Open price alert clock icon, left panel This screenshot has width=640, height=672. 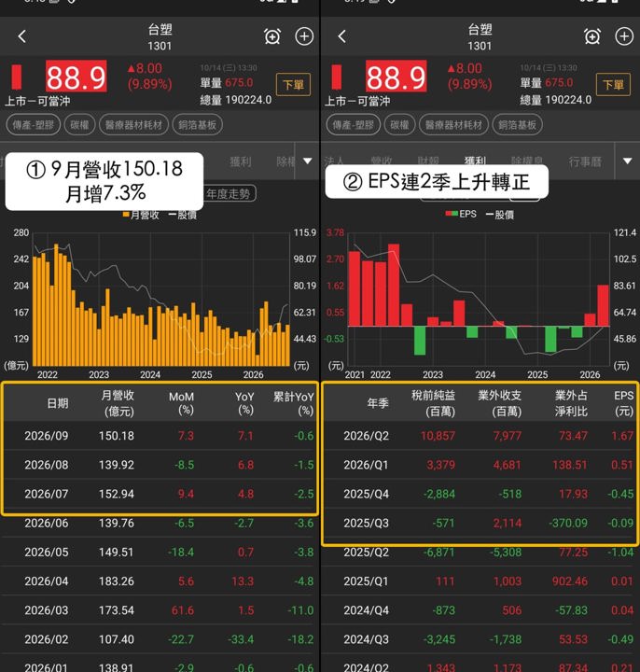tap(272, 36)
